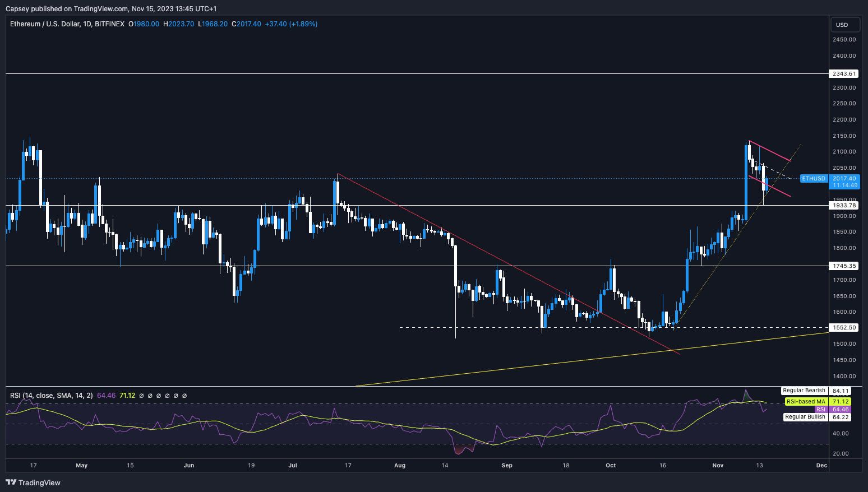Open the RSI indicator settings gear icon
This screenshot has width=868, height=492.
[150, 396]
